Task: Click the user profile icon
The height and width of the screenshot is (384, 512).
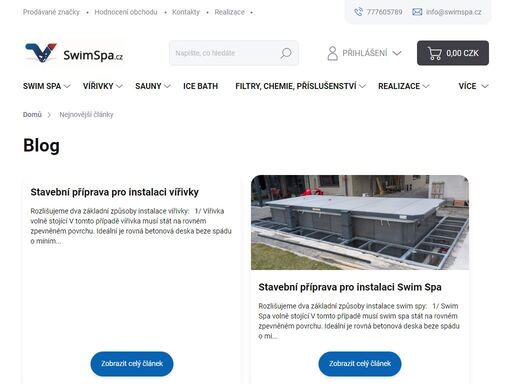Action: (x=332, y=53)
